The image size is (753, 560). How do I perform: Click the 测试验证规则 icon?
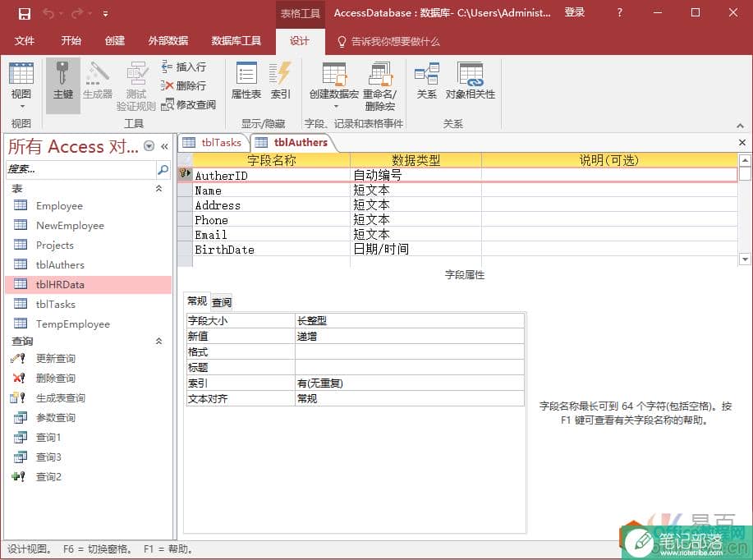click(x=136, y=86)
